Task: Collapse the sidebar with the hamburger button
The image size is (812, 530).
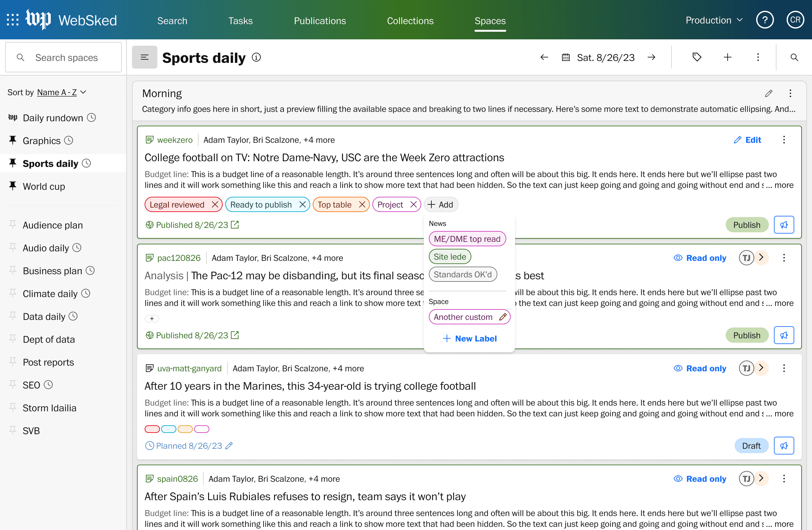Action: (x=144, y=57)
